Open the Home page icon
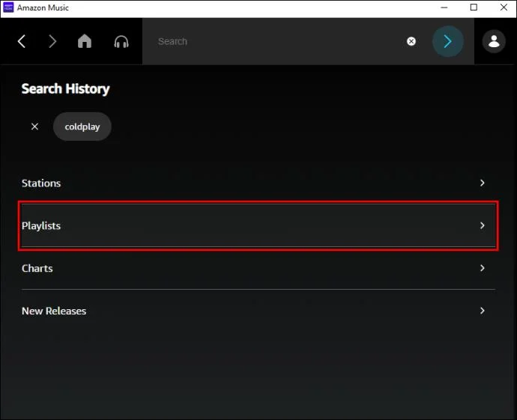The height and width of the screenshot is (420, 517). [85, 41]
